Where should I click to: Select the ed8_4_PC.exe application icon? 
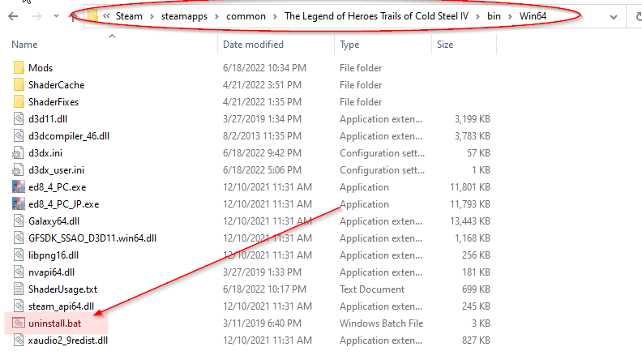19,186
